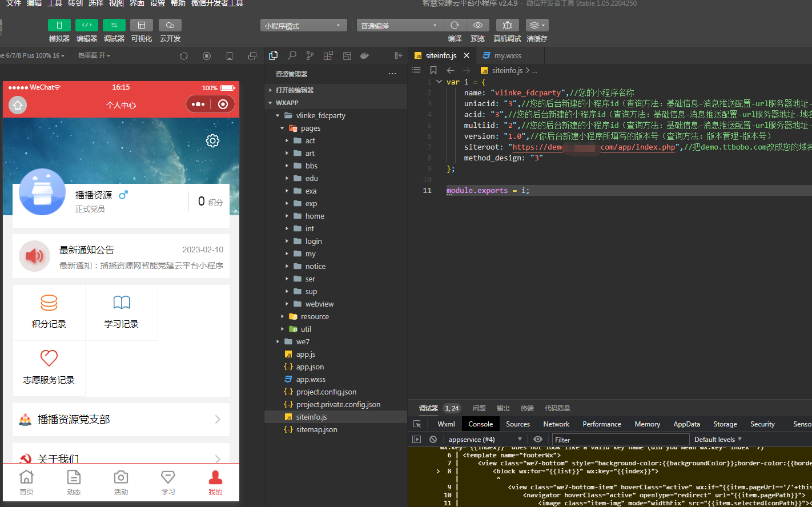
Task: Focus the console Filter field
Action: (620, 440)
